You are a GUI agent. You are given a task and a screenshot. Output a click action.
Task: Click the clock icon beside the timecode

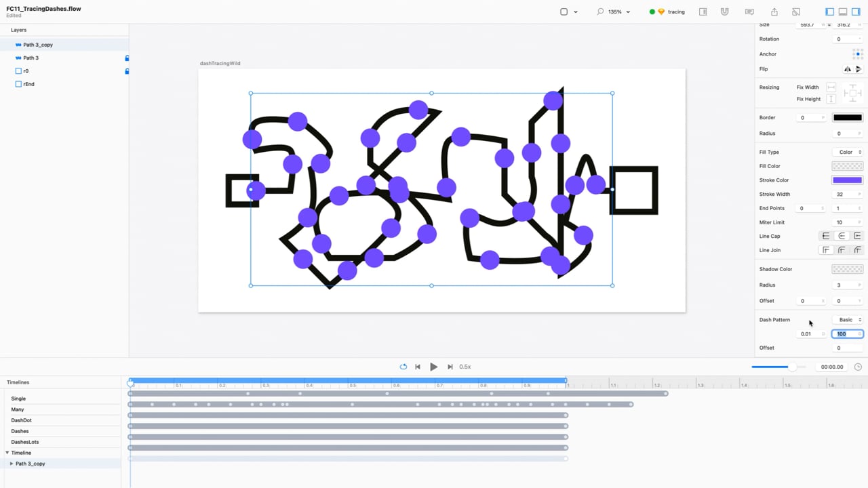pos(858,367)
